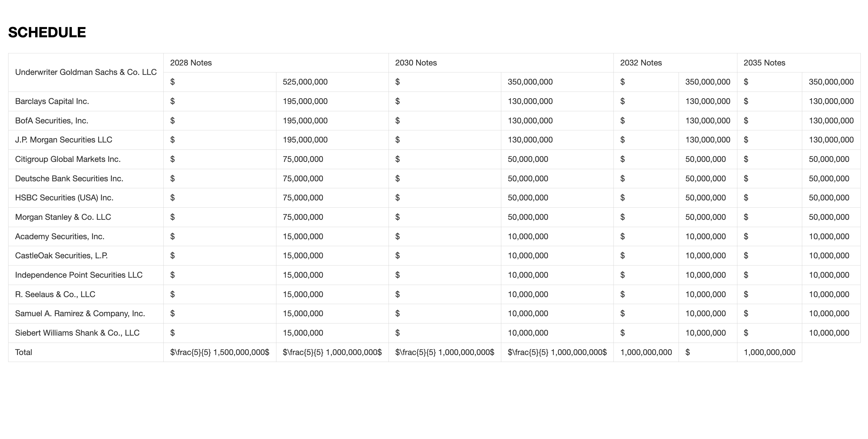Click the Academy Securities, Inc. cell
868x439 pixels.
tap(60, 236)
